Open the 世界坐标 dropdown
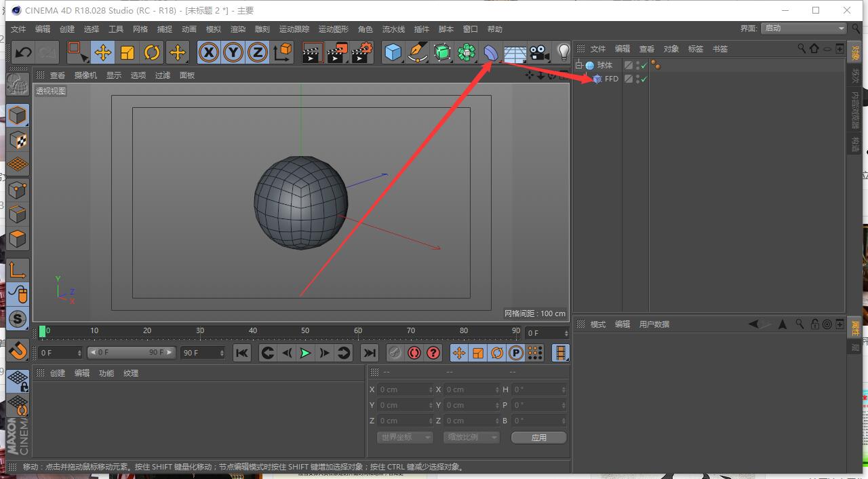Image resolution: width=868 pixels, height=479 pixels. tap(404, 438)
